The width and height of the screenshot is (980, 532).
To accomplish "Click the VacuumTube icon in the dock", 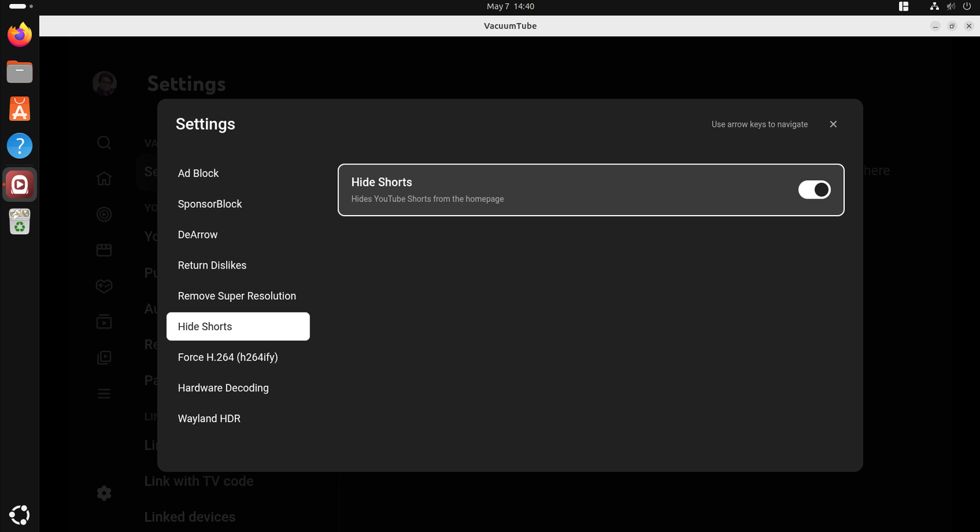I will 20,185.
